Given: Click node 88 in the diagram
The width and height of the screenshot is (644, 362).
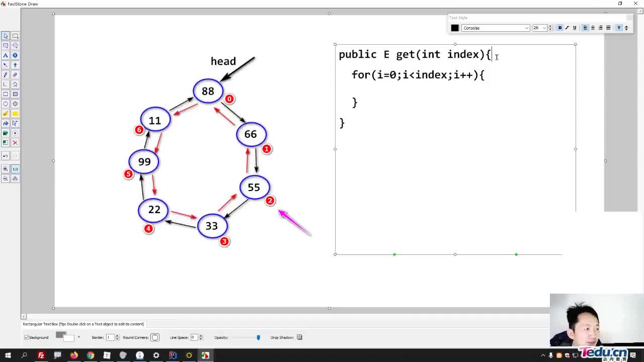Looking at the screenshot, I should 208,91.
